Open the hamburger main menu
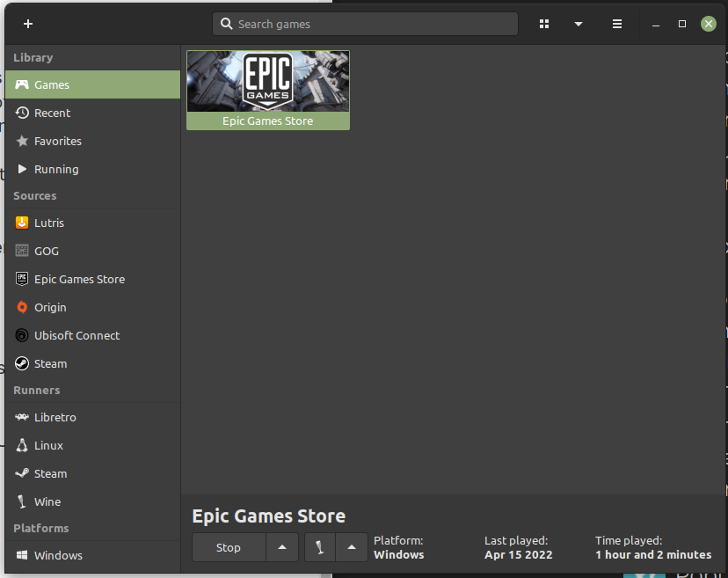Image resolution: width=728 pixels, height=578 pixels. pos(617,24)
